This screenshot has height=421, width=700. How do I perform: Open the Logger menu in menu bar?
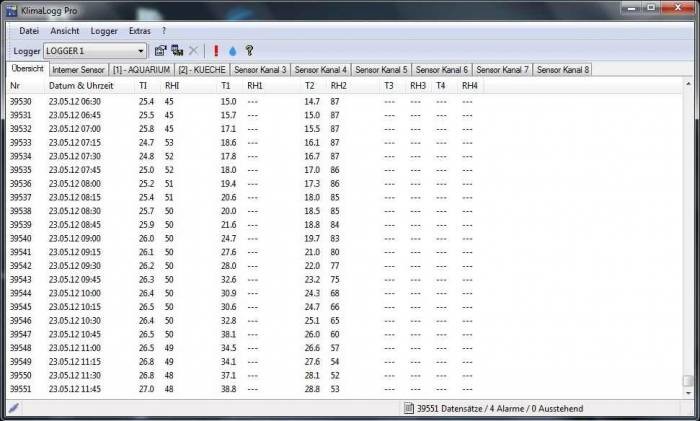point(104,31)
